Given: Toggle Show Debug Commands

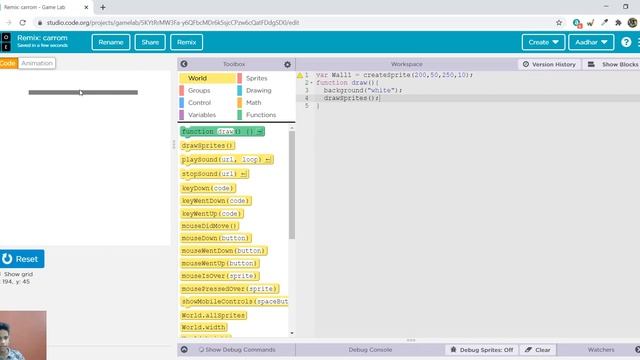Looking at the screenshot, I should click(x=237, y=350).
